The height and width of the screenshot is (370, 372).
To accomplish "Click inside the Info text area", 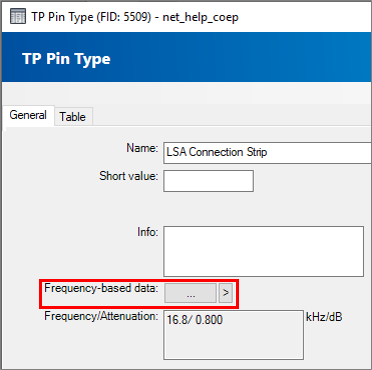I will [x=263, y=251].
